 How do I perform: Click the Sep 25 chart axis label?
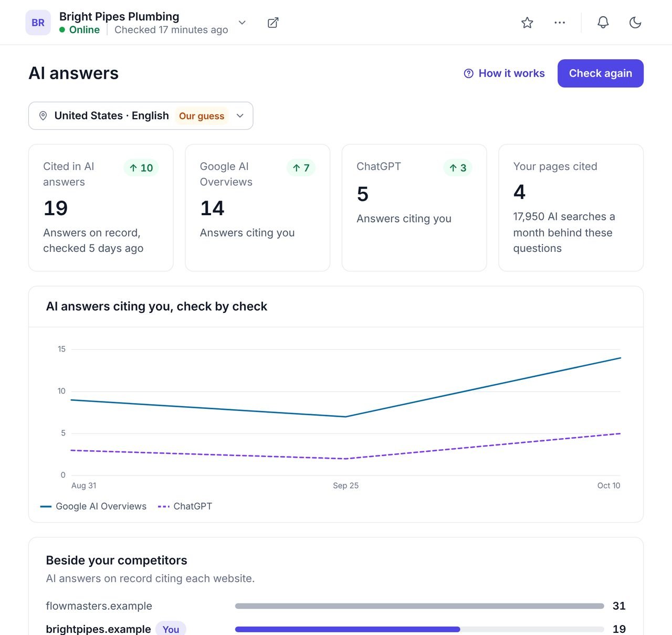[x=346, y=485]
